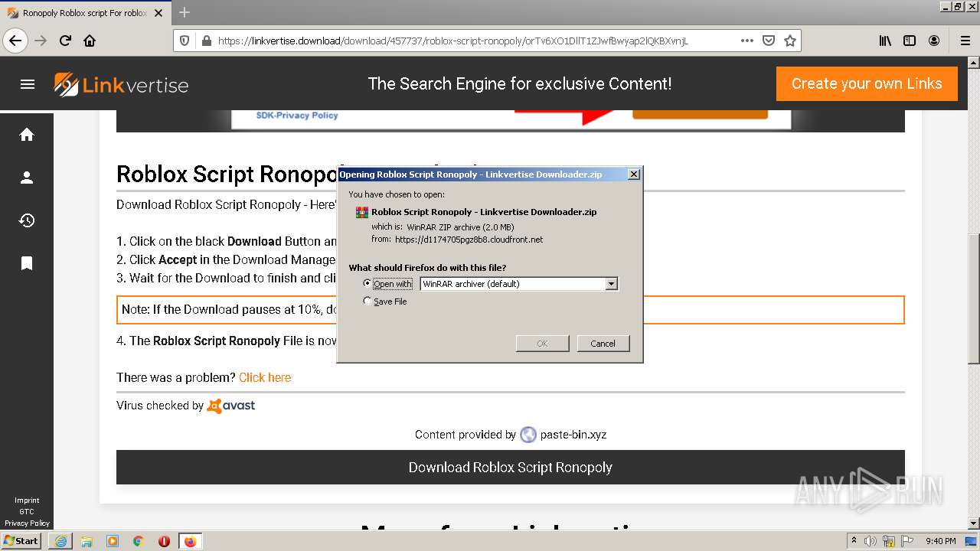Launch media player from taskbar

pos(113,541)
